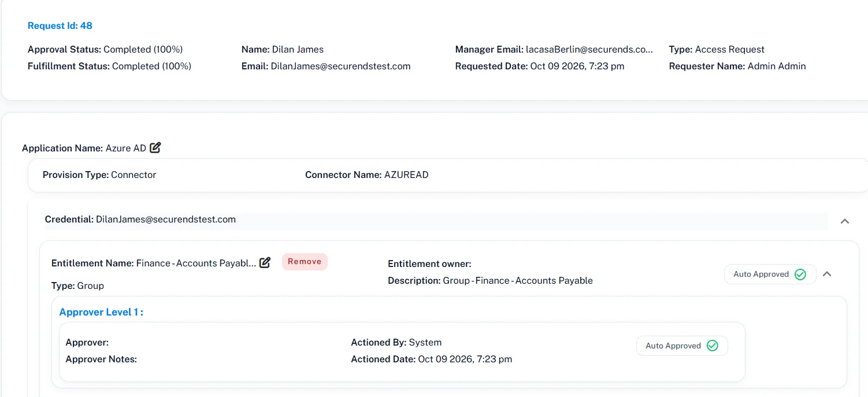Image resolution: width=868 pixels, height=397 pixels.
Task: Click the edit icon next to Azure AD
Action: (x=155, y=147)
